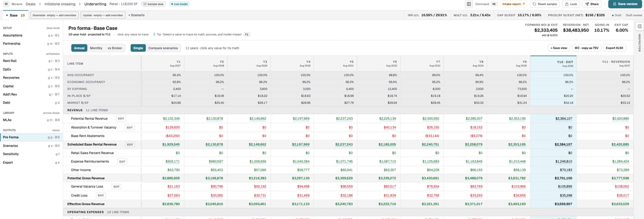Select Single scenario mode
The width and height of the screenshot is (644, 219).
[x=138, y=48]
